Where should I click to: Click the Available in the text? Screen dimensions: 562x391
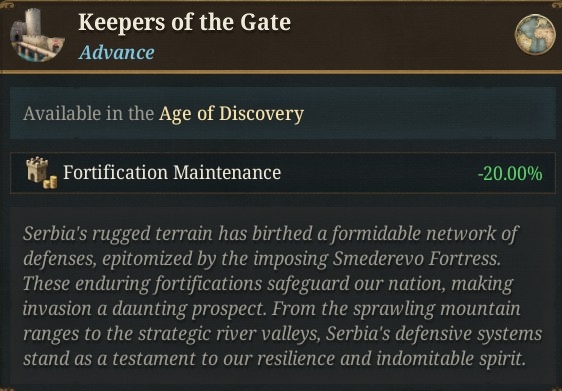coord(89,114)
